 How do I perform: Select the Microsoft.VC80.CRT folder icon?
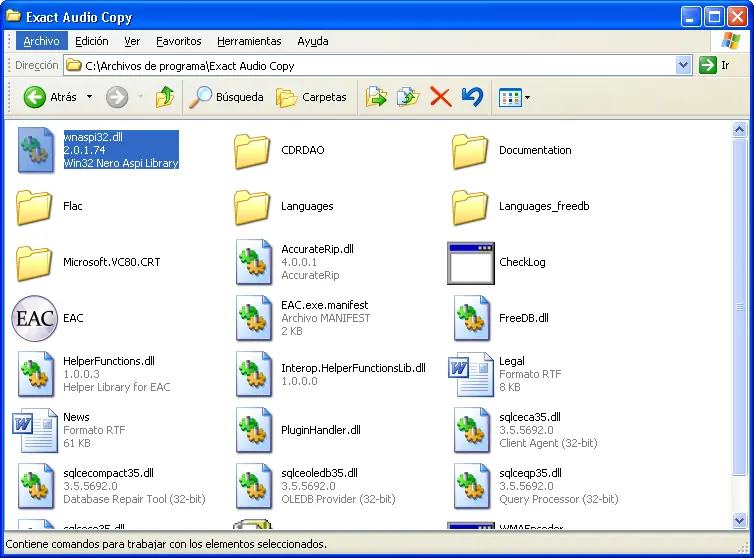34,263
